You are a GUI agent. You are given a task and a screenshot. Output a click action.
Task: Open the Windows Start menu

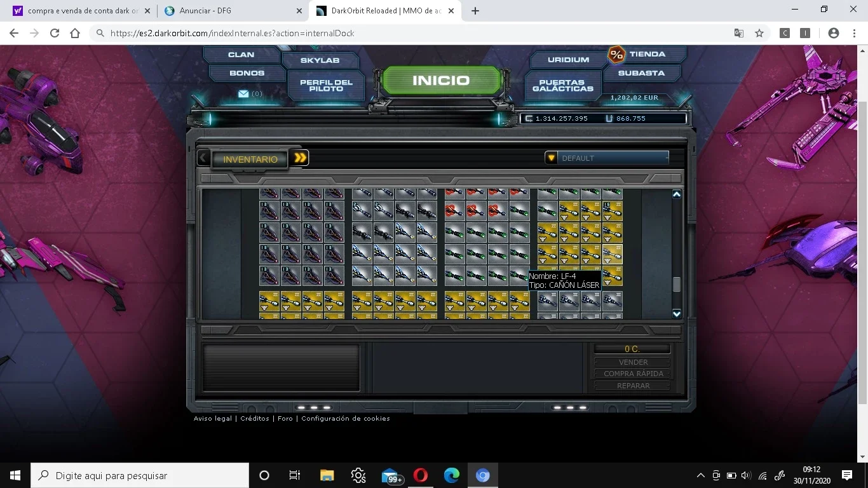pos(15,475)
